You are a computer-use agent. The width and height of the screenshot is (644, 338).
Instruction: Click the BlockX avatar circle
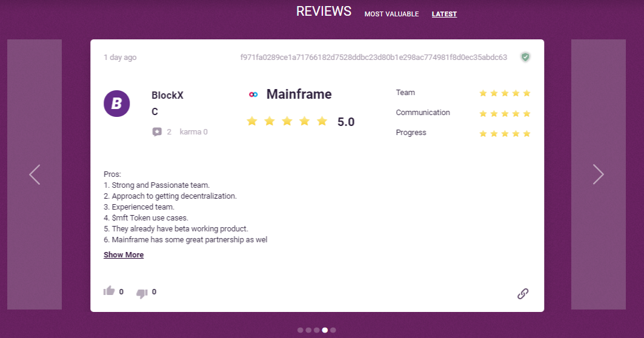(x=117, y=104)
